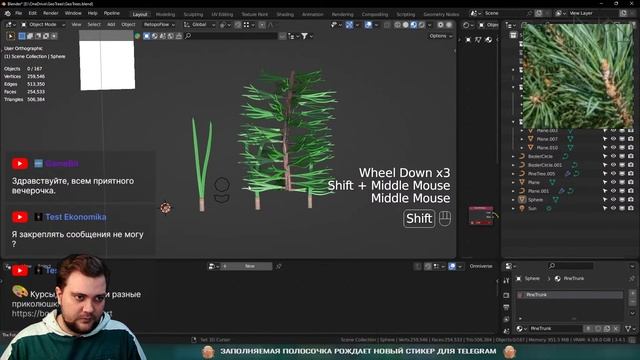Open the Global transform orientation dropdown
The height and width of the screenshot is (360, 640).
click(x=199, y=25)
